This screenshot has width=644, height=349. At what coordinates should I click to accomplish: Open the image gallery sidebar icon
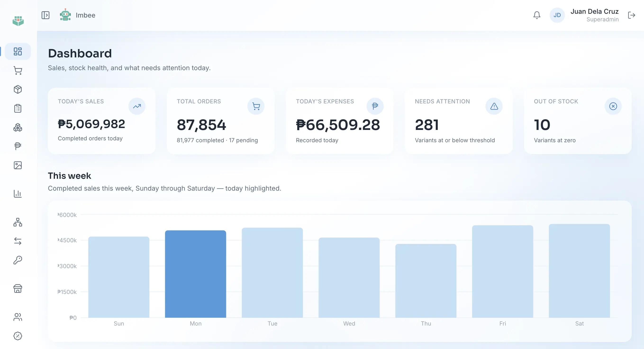click(18, 165)
